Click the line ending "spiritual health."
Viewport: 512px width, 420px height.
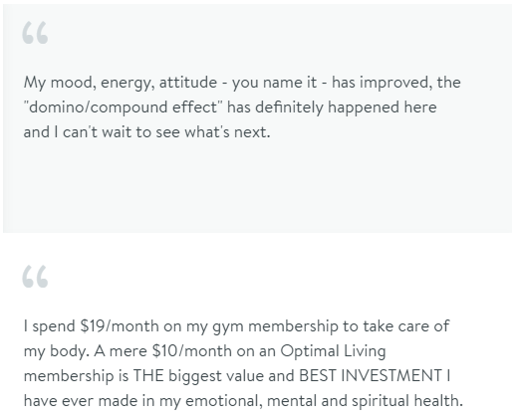point(243,401)
